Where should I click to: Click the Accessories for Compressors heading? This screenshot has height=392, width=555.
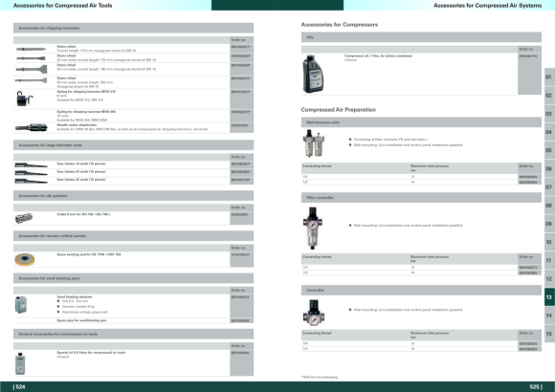[x=340, y=25]
